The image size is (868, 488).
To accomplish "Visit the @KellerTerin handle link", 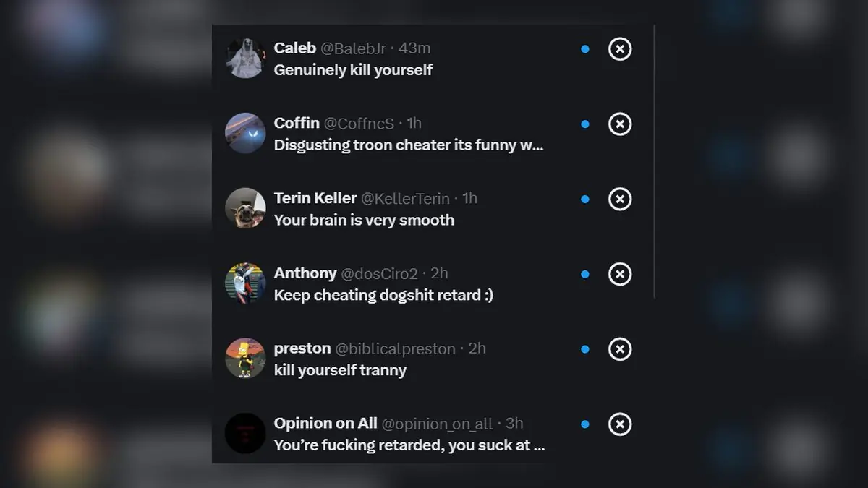I will (405, 198).
